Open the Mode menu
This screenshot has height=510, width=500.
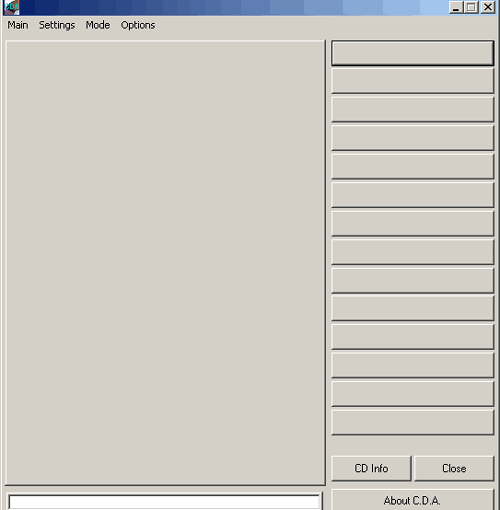coord(98,25)
